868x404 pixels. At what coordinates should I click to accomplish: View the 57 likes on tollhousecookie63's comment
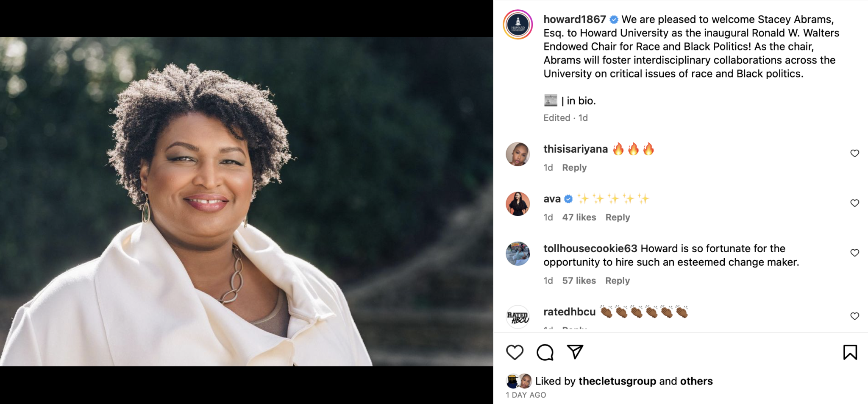pyautogui.click(x=579, y=280)
